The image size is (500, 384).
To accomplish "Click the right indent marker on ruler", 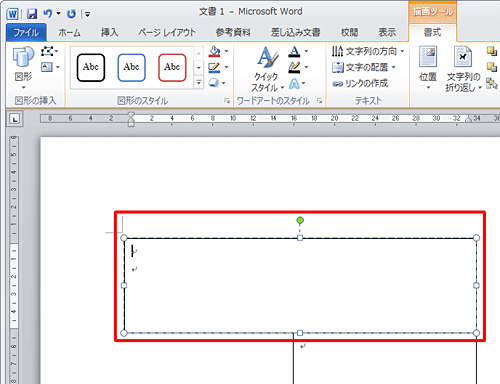I will coord(469,119).
